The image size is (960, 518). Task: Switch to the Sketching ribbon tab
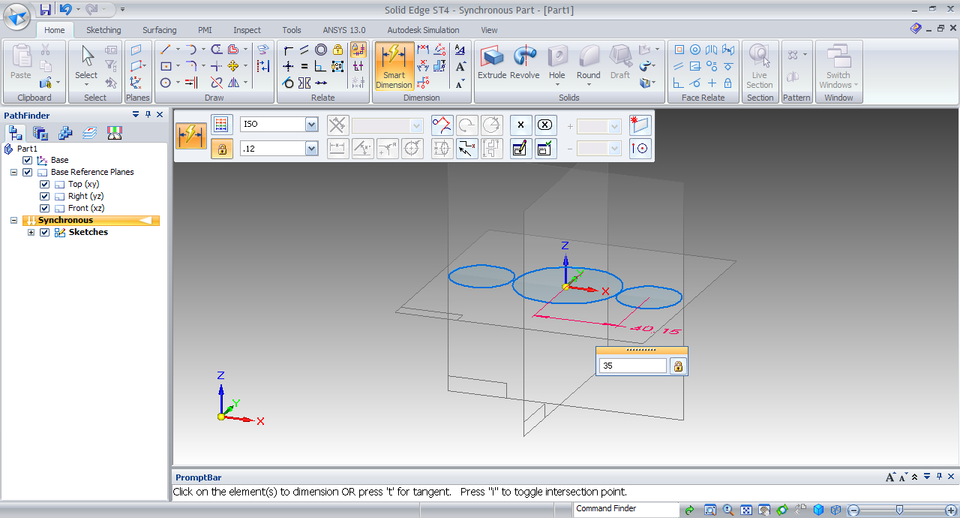(x=103, y=30)
